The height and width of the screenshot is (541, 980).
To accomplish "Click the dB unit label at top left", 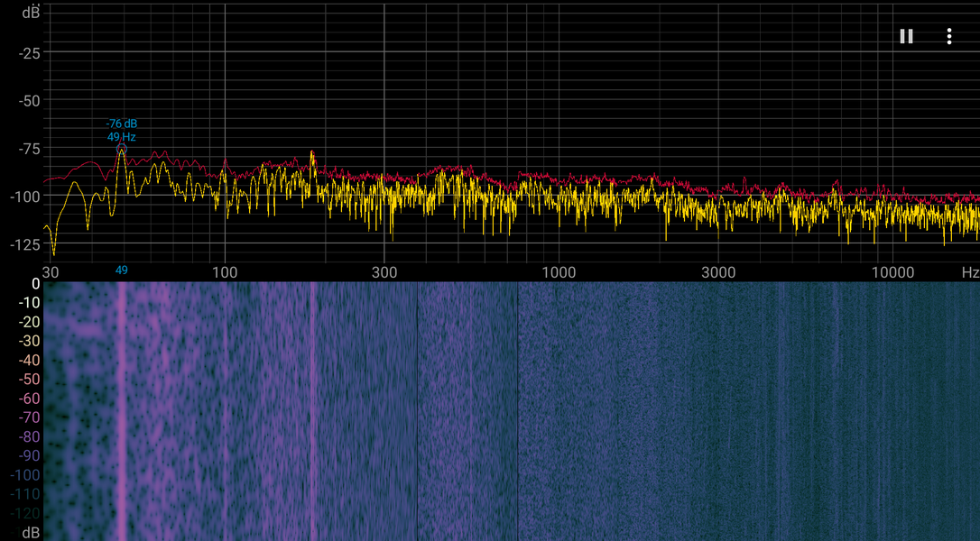I will 31,12.
